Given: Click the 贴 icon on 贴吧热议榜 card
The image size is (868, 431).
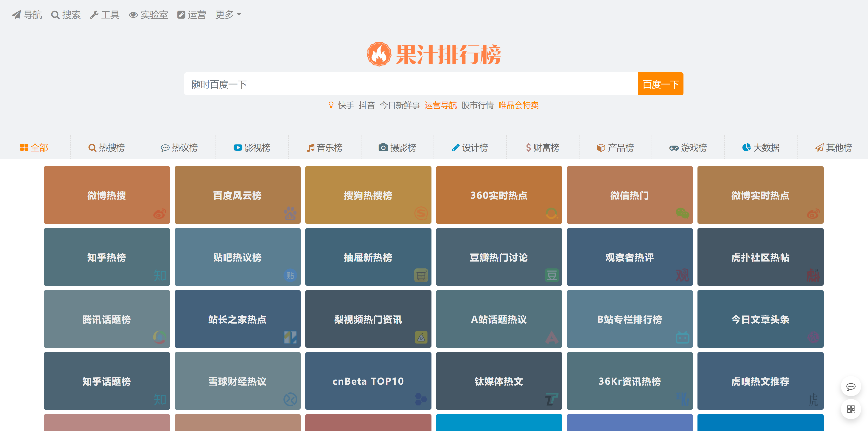Looking at the screenshot, I should point(290,276).
